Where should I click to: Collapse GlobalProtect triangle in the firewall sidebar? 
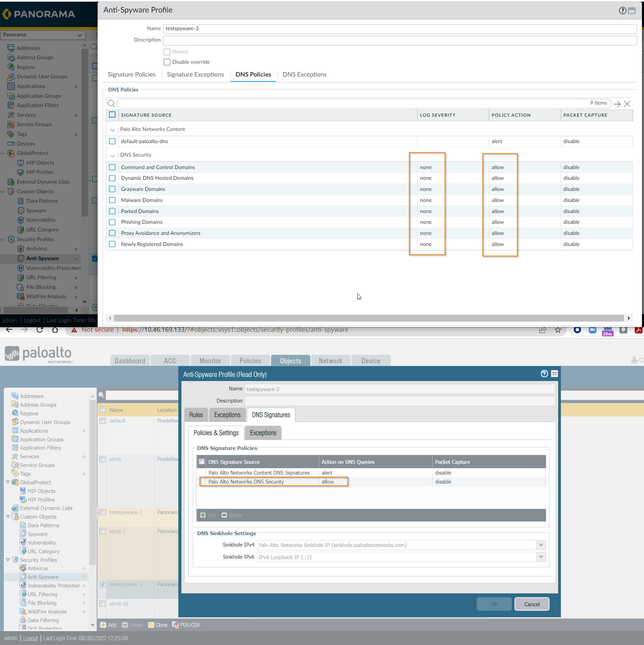[8, 482]
